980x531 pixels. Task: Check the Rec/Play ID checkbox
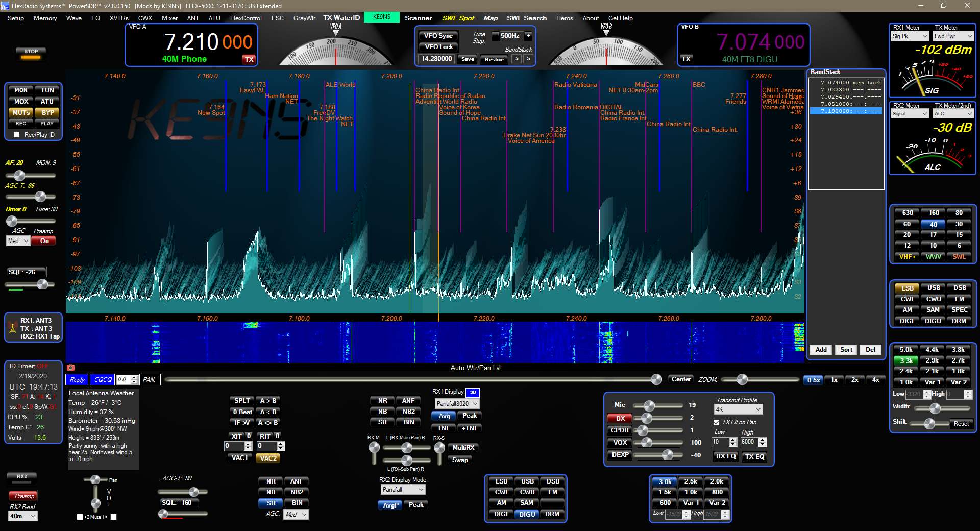pyautogui.click(x=17, y=135)
